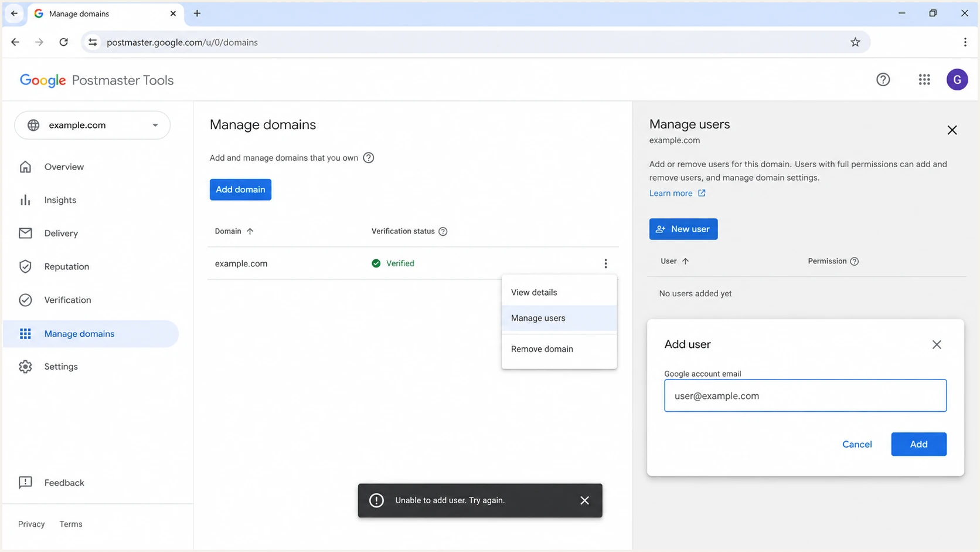Viewport: 980px width, 552px height.
Task: View site information icon in address bar
Action: tap(93, 42)
